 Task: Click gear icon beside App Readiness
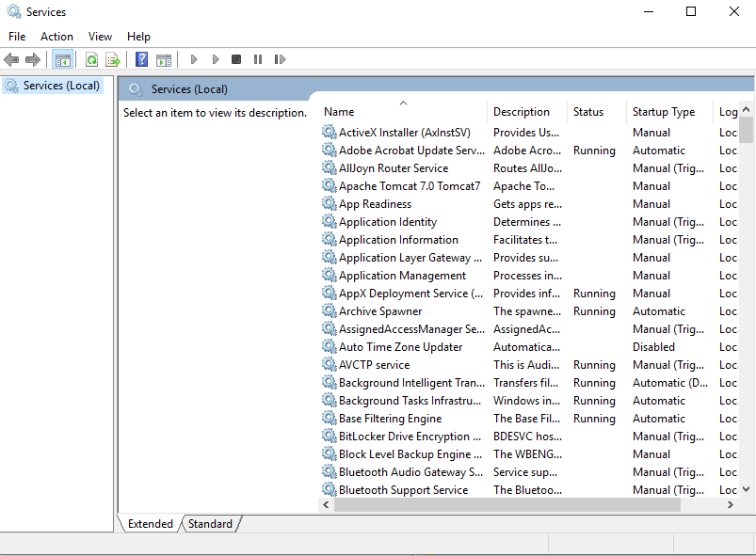tap(330, 203)
